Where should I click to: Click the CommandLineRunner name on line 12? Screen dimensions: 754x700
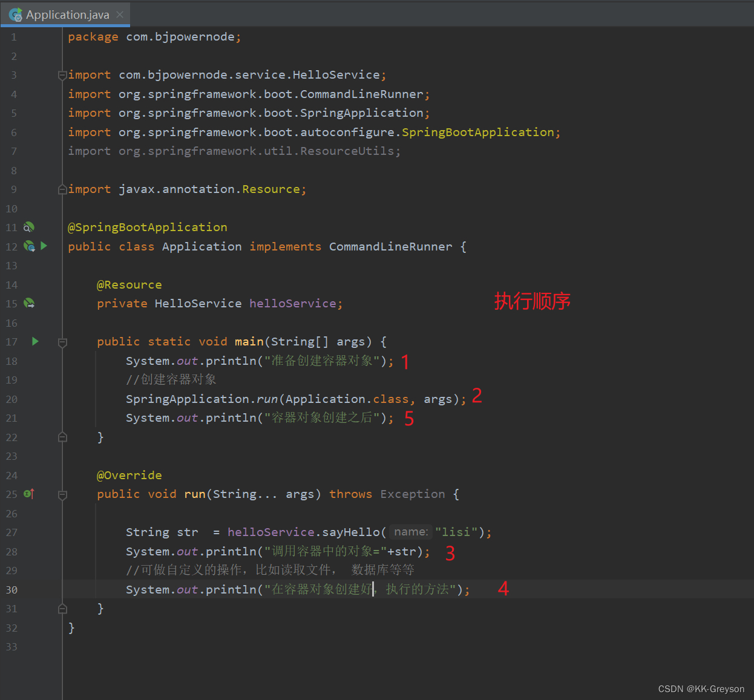click(391, 247)
